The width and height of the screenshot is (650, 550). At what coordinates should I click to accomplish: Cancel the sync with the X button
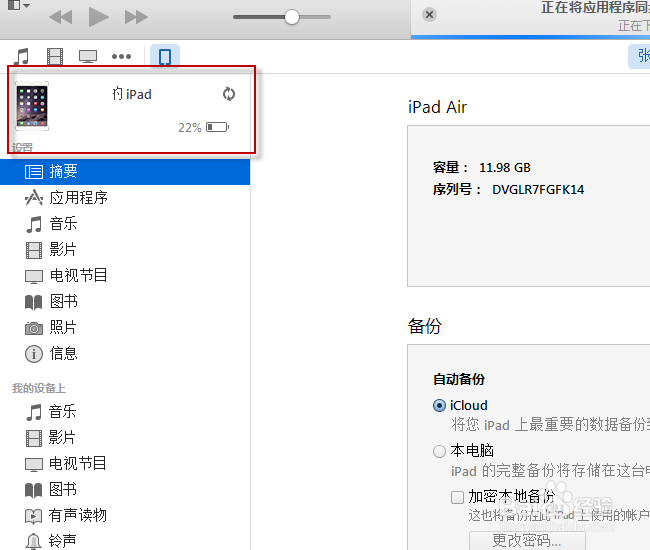(x=429, y=15)
